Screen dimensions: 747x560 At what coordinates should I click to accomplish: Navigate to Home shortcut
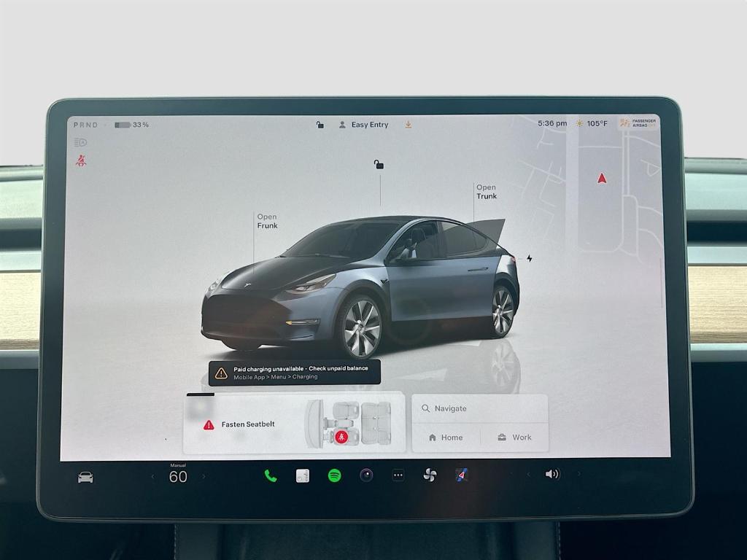(446, 437)
